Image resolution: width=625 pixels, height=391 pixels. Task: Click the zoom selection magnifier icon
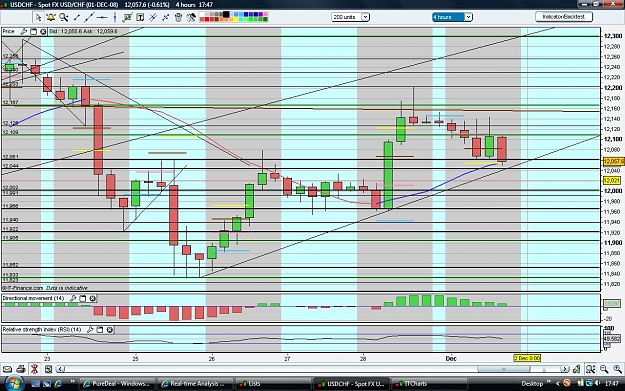point(590,369)
